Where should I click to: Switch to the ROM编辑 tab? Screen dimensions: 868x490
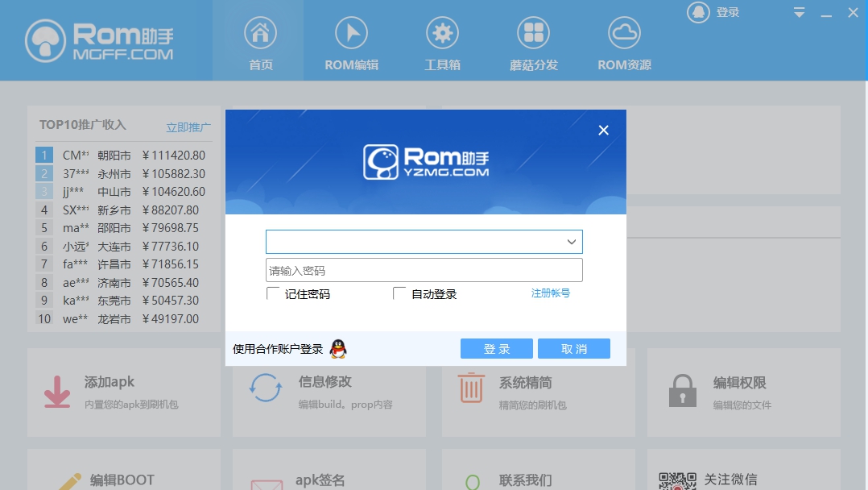(x=349, y=32)
